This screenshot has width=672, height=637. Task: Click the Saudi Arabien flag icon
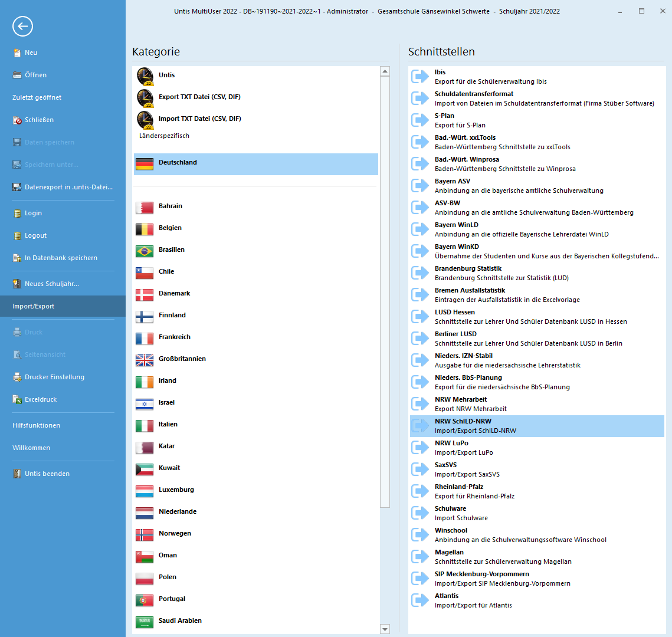145,622
